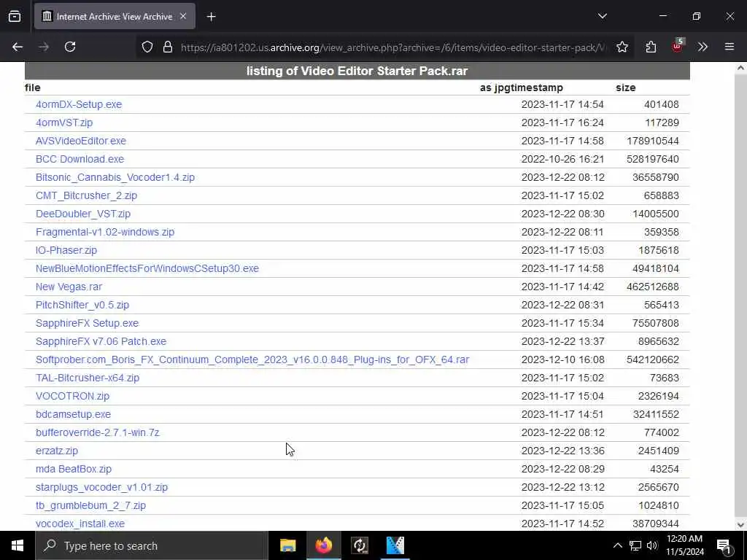Go back to previous page
This screenshot has width=747, height=560.
point(18,47)
